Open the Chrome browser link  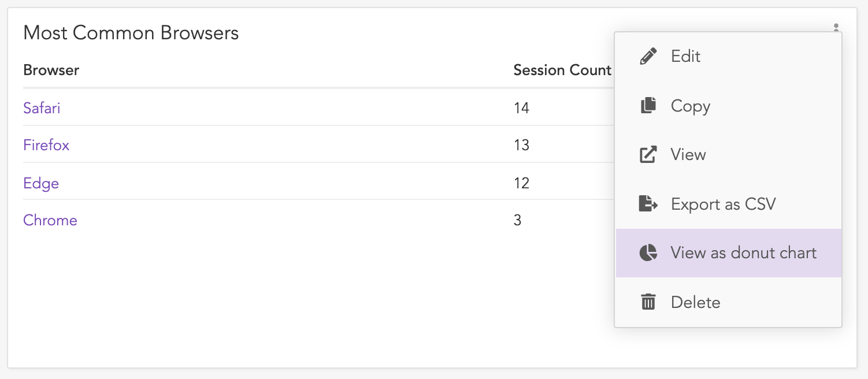pyautogui.click(x=50, y=220)
